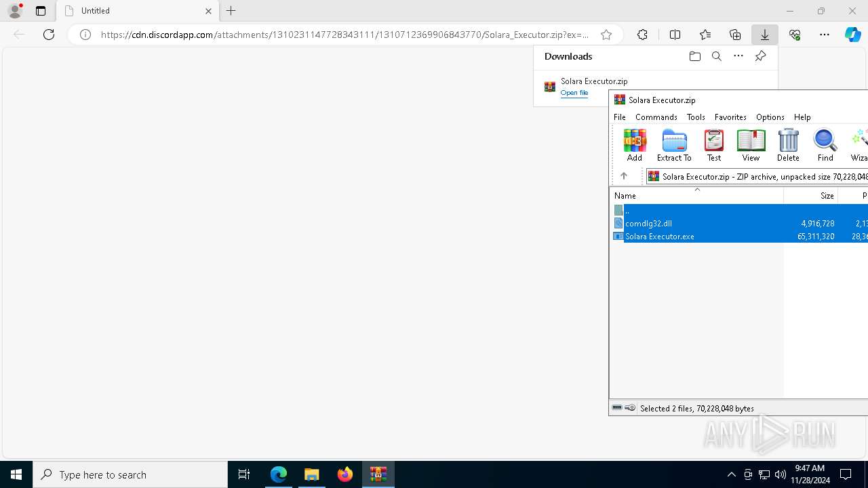The height and width of the screenshot is (488, 868).
Task: Open the notification center
Action: tap(846, 474)
